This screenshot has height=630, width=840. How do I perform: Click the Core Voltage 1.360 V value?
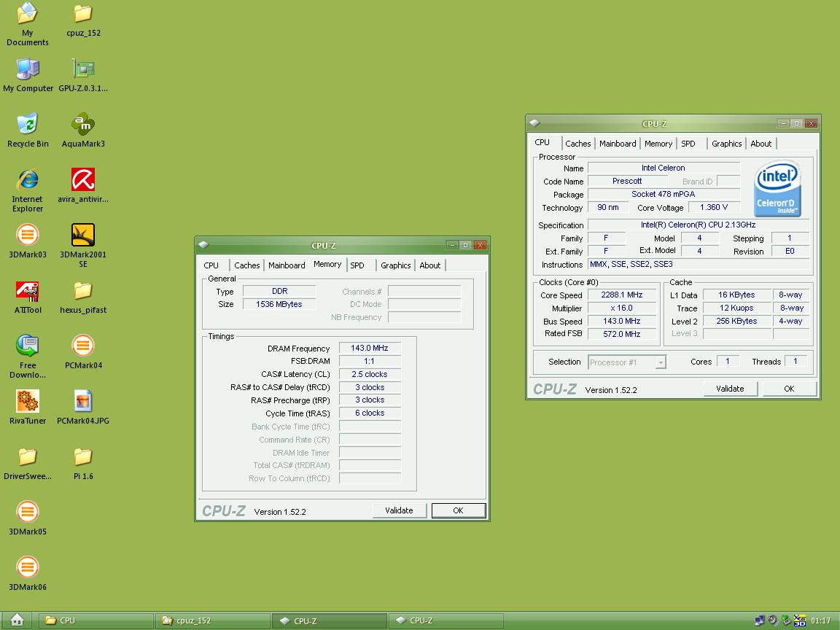[714, 207]
